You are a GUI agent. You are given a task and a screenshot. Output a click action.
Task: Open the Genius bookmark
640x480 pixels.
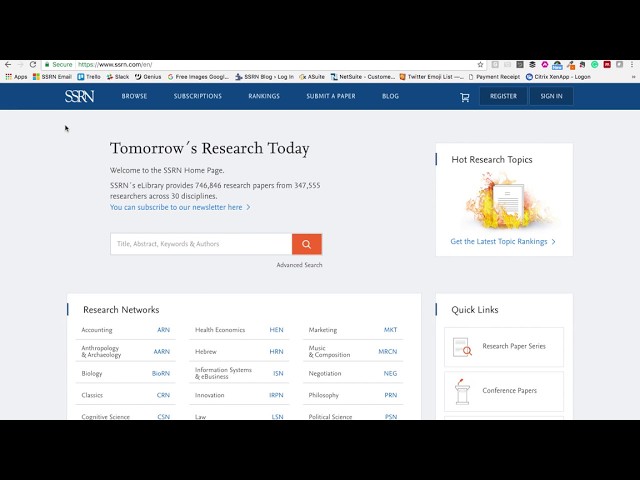click(148, 77)
